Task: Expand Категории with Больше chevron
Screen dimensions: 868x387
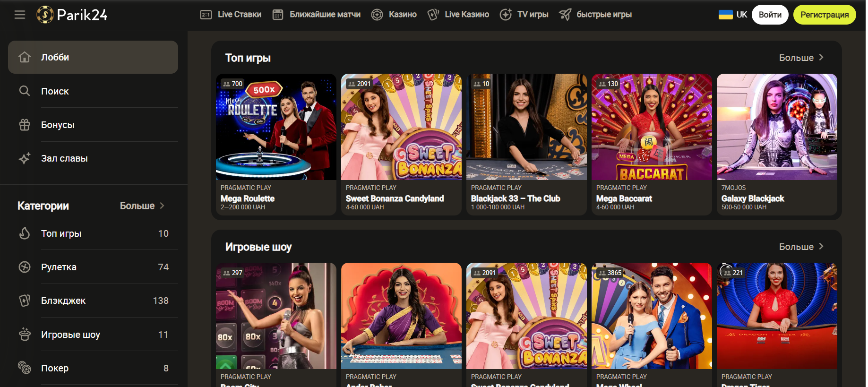Action: point(142,206)
